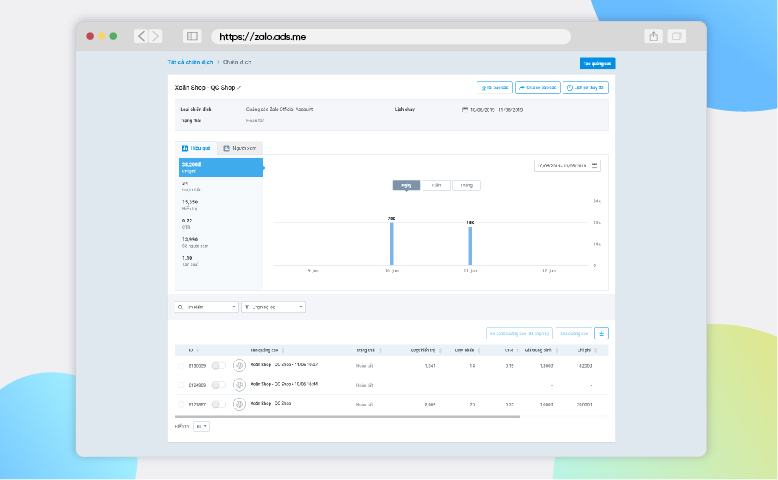Sort by cost column arrows
This screenshot has height=480, width=778.
(x=595, y=350)
